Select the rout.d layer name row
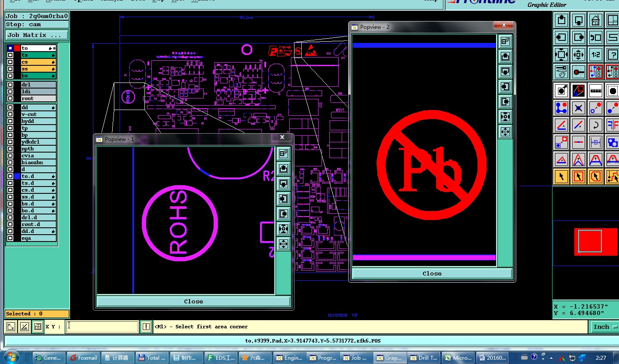This screenshot has height=364, width=619. click(x=38, y=224)
